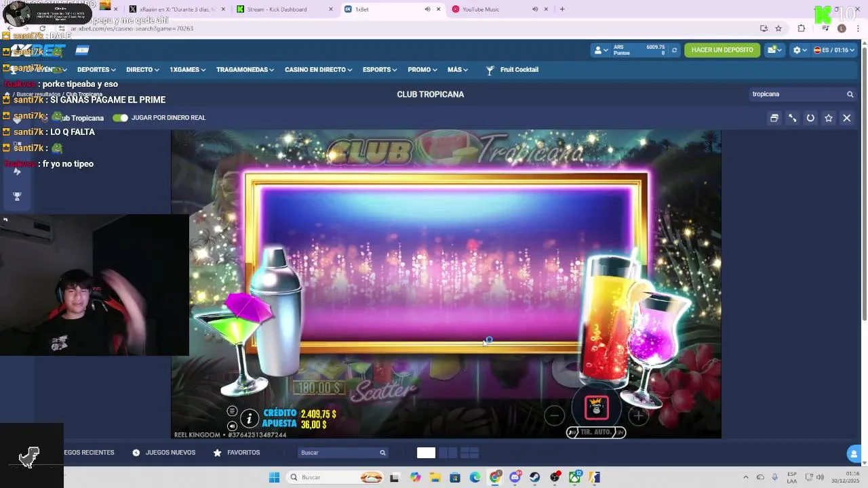
Task: Click the Argentina flag icon
Action: 82,51
